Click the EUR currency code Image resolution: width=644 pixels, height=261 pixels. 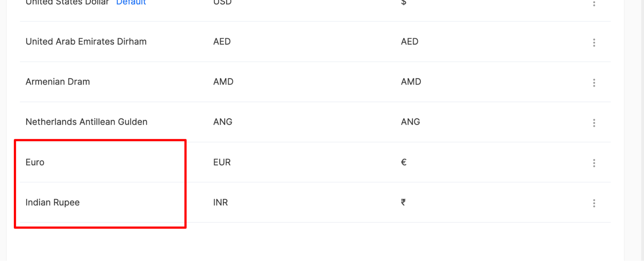(x=222, y=162)
